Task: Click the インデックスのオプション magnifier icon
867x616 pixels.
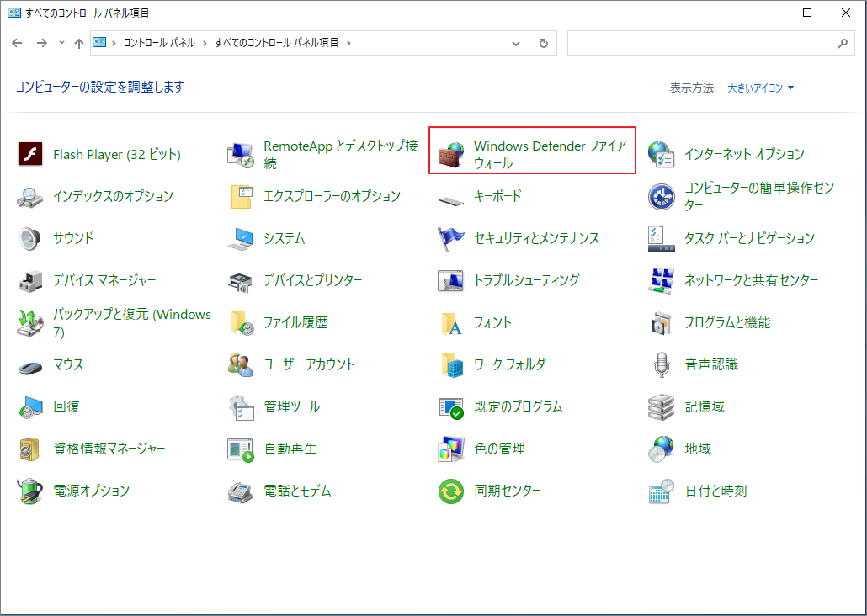Action: 29,196
